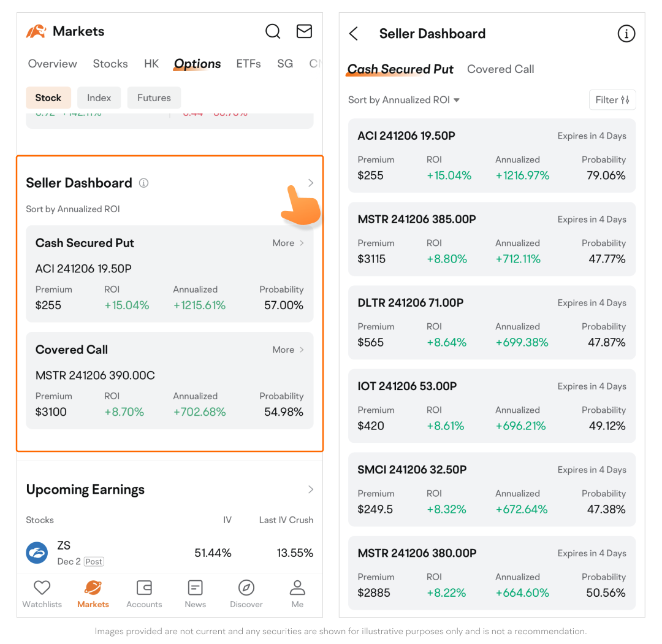Open the Sort by Annualized ROI dropdown
This screenshot has width=662, height=644.
(x=403, y=100)
